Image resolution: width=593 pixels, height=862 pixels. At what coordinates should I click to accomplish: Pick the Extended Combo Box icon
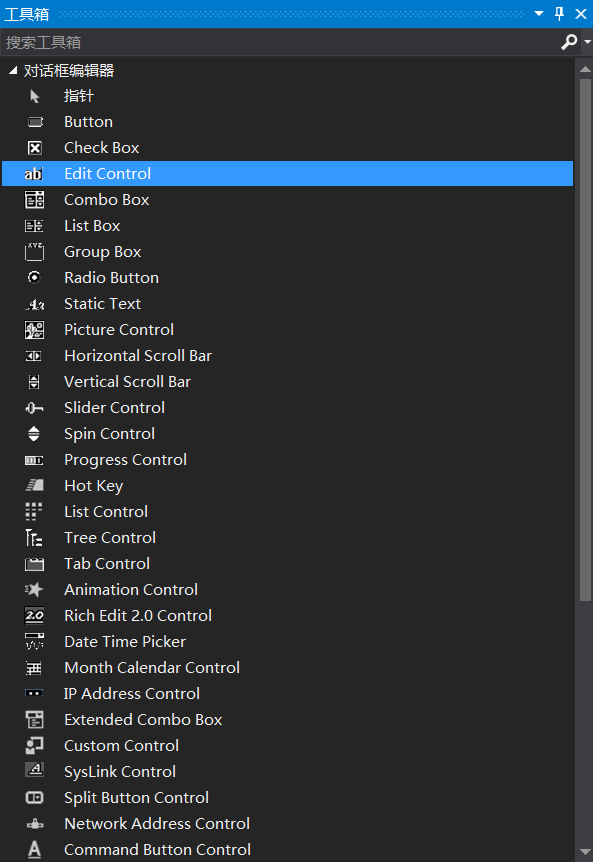click(x=35, y=720)
